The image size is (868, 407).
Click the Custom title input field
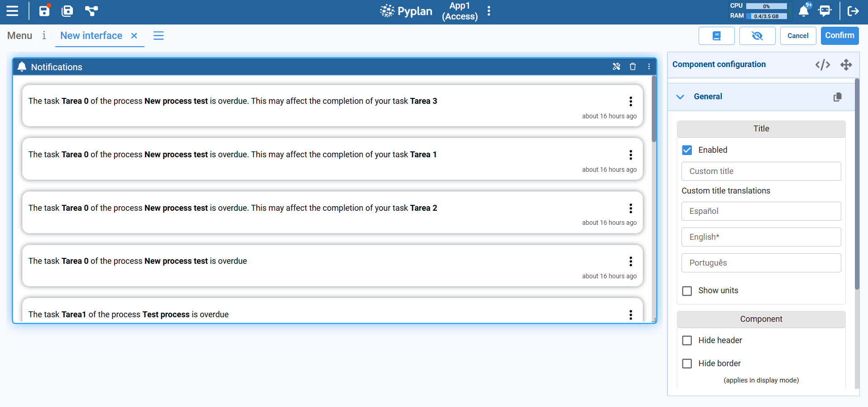[x=761, y=171]
